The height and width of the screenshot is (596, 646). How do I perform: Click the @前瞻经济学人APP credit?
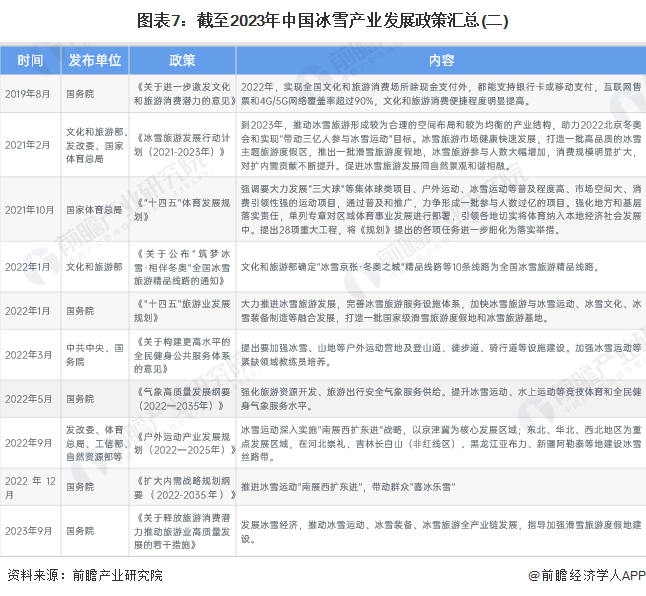pos(587,575)
